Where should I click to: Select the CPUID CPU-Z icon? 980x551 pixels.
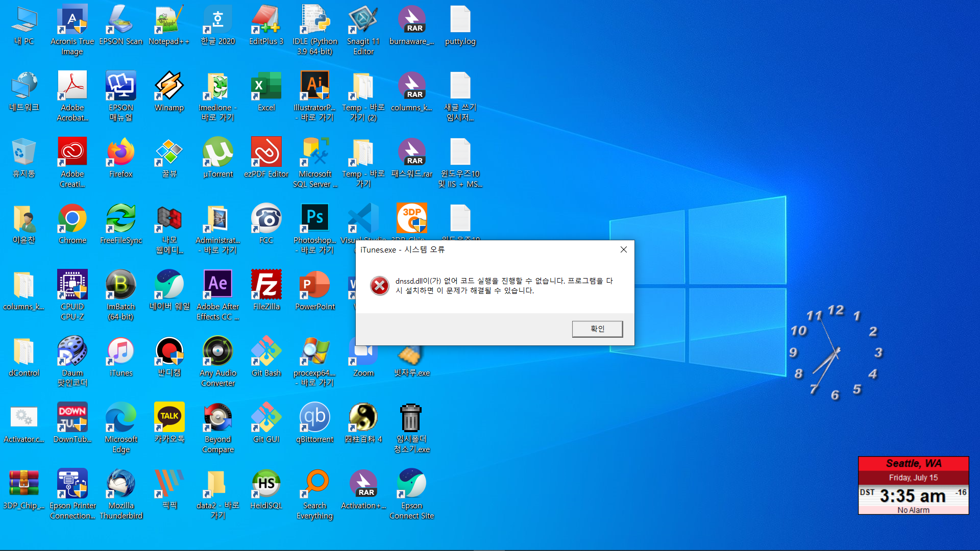coord(72,296)
